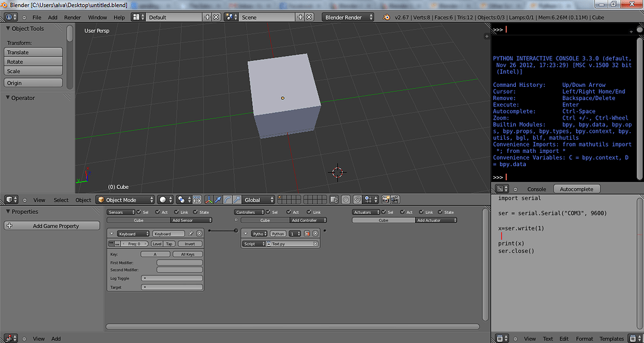Image resolution: width=644 pixels, height=343 pixels.
Task: Open the Templates menu in text editor
Action: tap(611, 339)
